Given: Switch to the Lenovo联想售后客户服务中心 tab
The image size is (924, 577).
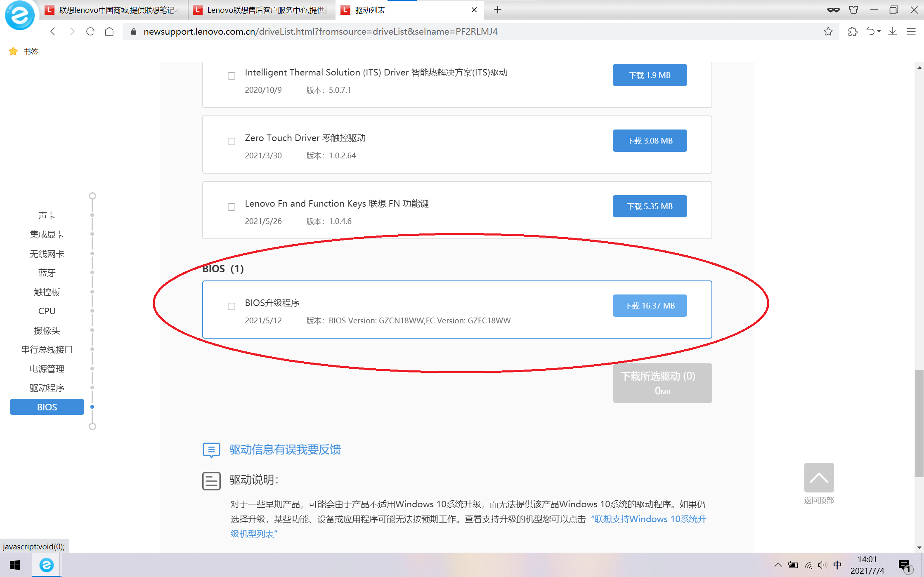Looking at the screenshot, I should click(262, 10).
